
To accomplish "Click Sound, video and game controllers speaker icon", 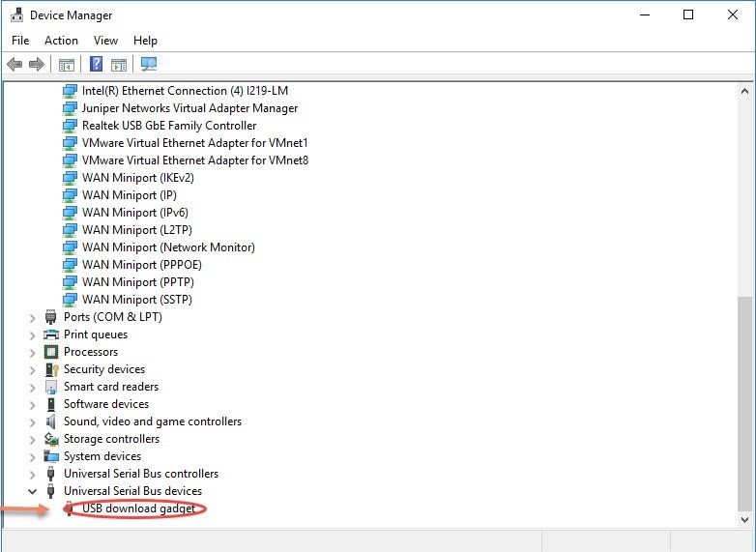I will pos(50,421).
